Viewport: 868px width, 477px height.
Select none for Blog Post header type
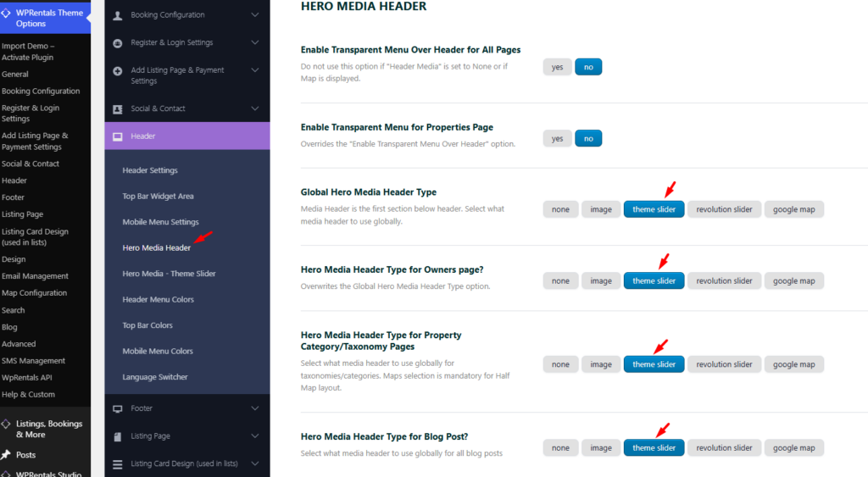click(560, 447)
